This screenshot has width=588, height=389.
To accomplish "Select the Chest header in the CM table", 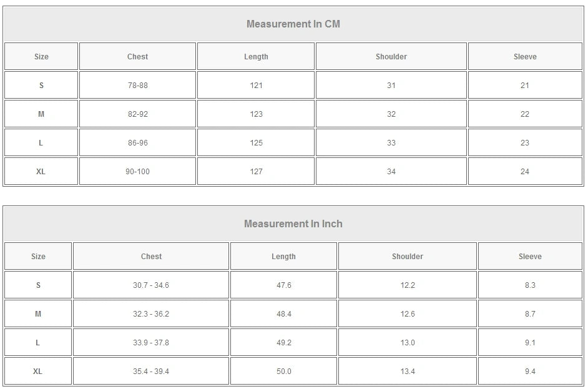I will pos(137,57).
